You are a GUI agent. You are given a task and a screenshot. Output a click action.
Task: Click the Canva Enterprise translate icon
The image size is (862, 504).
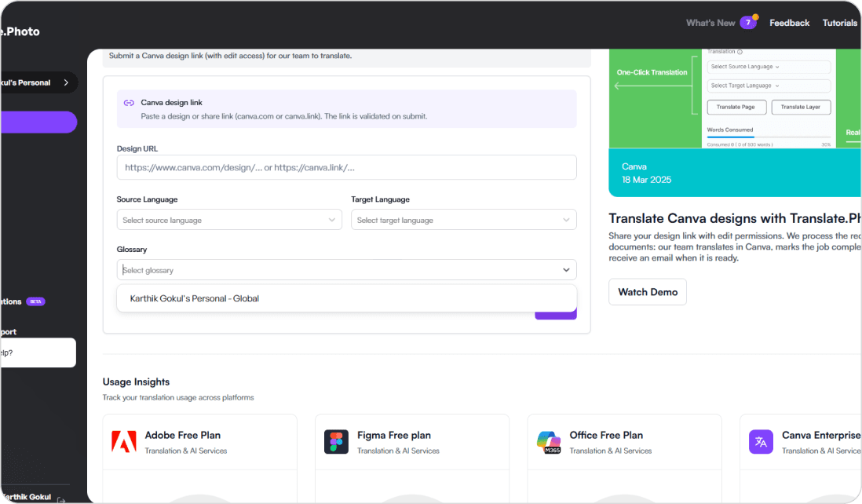point(761,442)
